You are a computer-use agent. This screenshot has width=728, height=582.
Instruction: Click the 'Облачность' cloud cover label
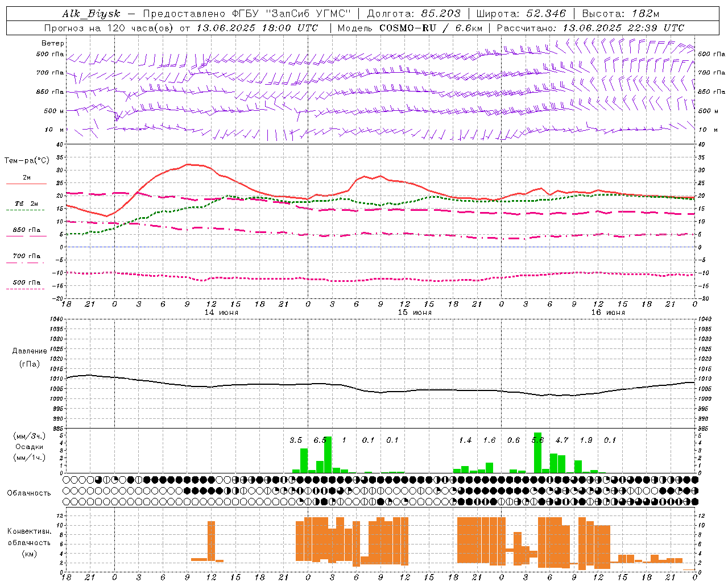(29, 493)
